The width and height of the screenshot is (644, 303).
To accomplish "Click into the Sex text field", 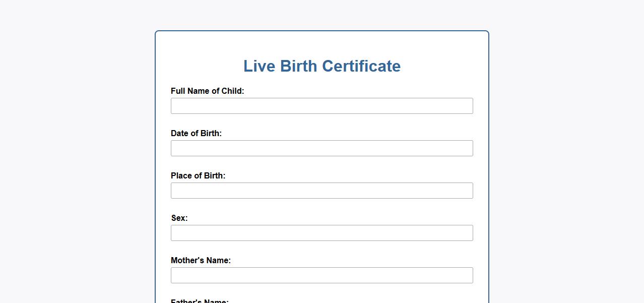I will (x=321, y=233).
